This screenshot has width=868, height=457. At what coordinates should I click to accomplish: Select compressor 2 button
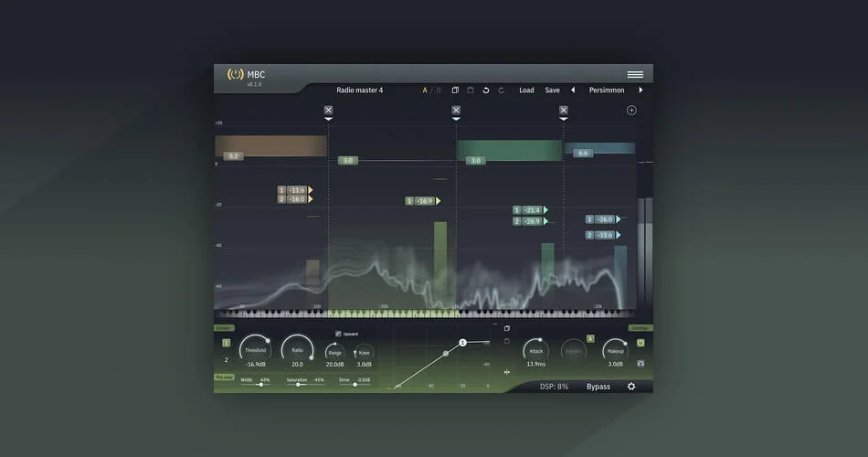point(226,359)
